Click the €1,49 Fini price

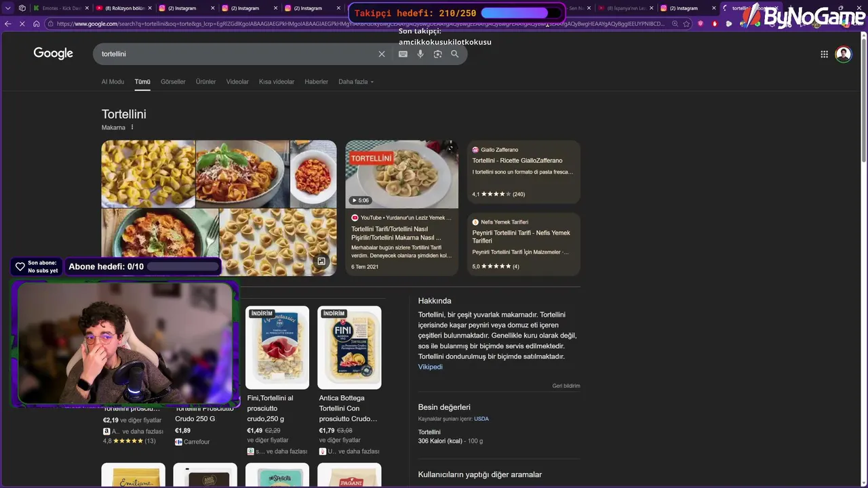(x=255, y=430)
